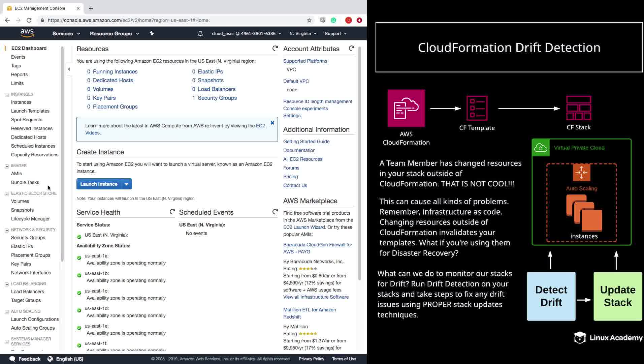Viewport: 644px width, 364px height.
Task: Click the pin shortcut icon in AWS header
Action: click(152, 33)
